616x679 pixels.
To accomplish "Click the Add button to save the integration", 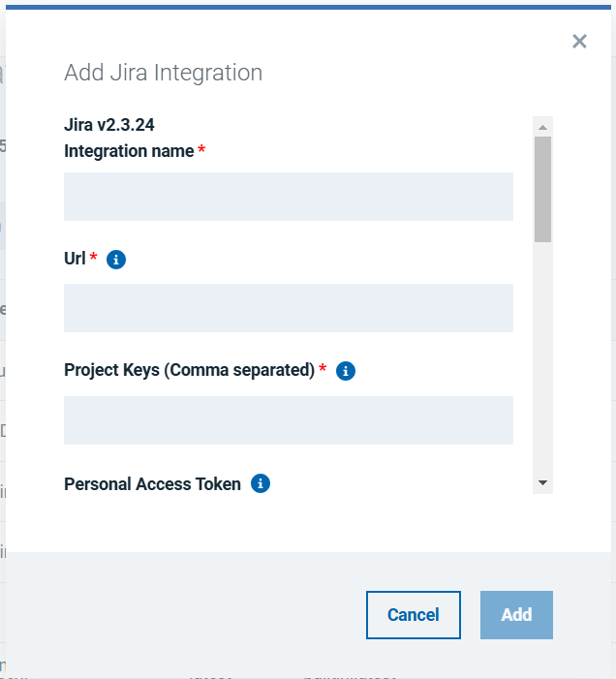I will 516,615.
